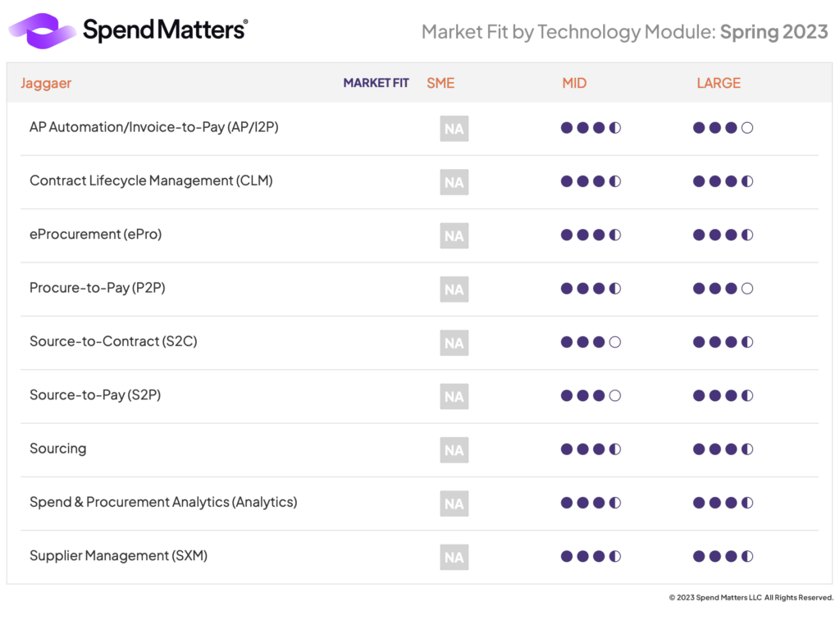Click the NA badge in Procure-to-Pay row

(454, 290)
